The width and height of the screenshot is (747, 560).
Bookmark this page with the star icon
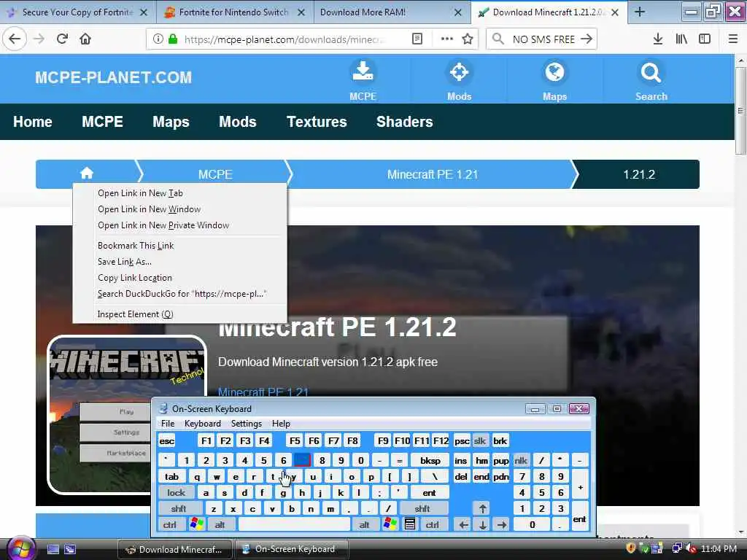click(x=468, y=39)
